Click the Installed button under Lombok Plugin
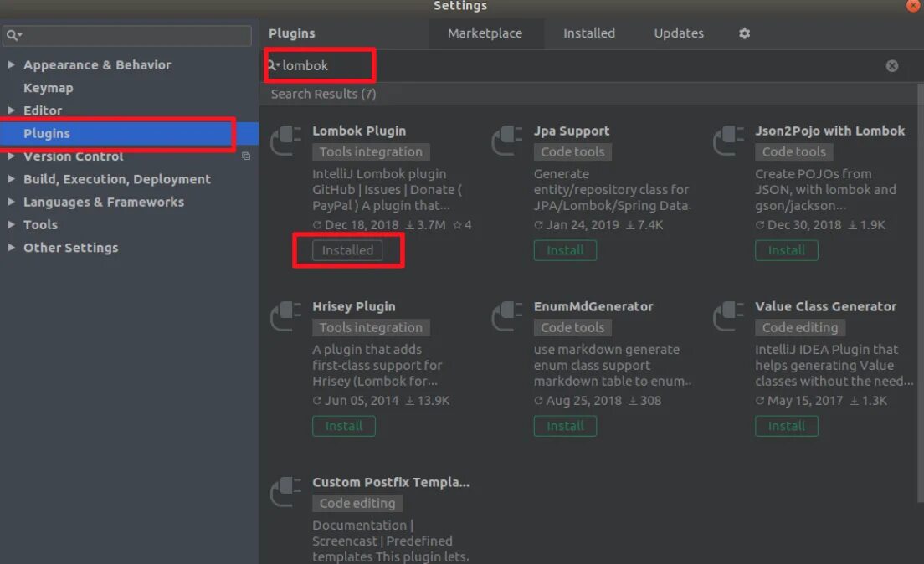This screenshot has height=564, width=924. [348, 250]
